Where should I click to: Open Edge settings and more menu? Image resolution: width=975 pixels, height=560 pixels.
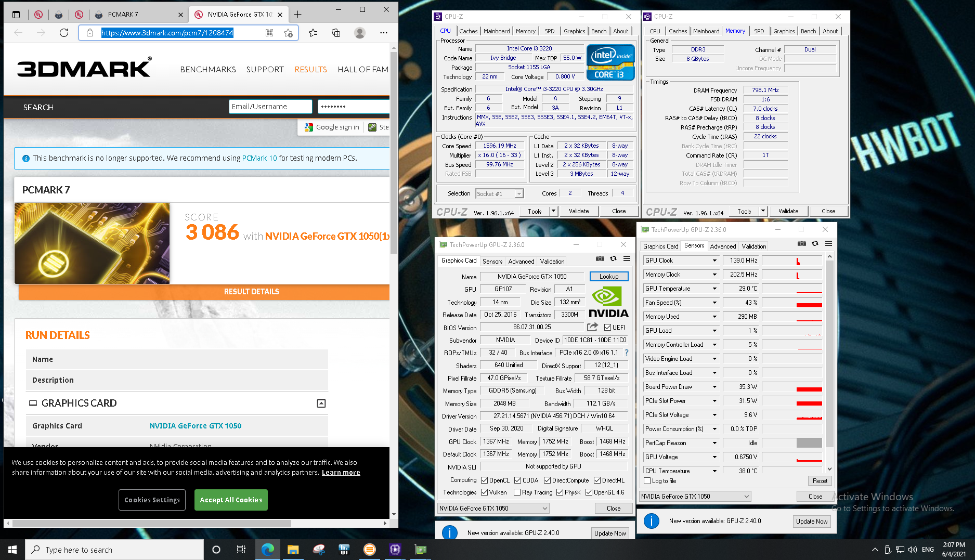click(x=384, y=33)
